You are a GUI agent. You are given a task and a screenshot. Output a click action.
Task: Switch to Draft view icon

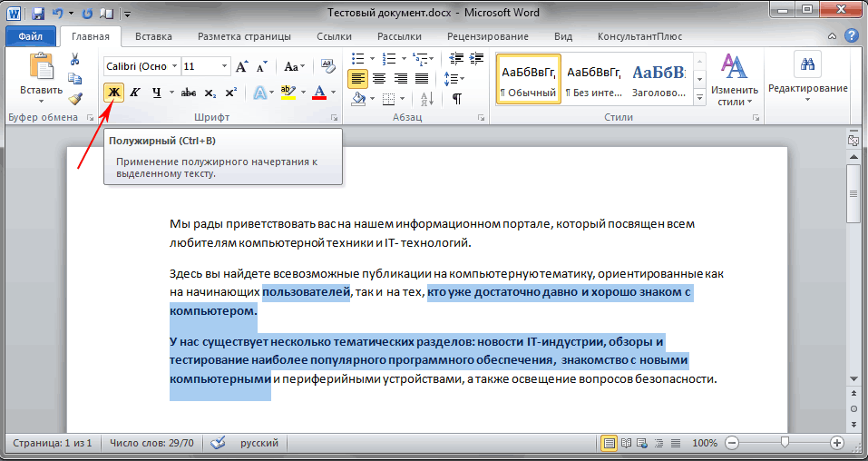click(x=676, y=443)
